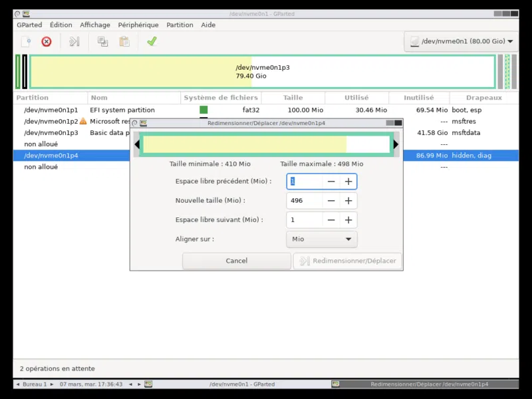Image resolution: width=532 pixels, height=399 pixels.
Task: Click the right resize handle arrow of partition bar
Action: pos(396,144)
